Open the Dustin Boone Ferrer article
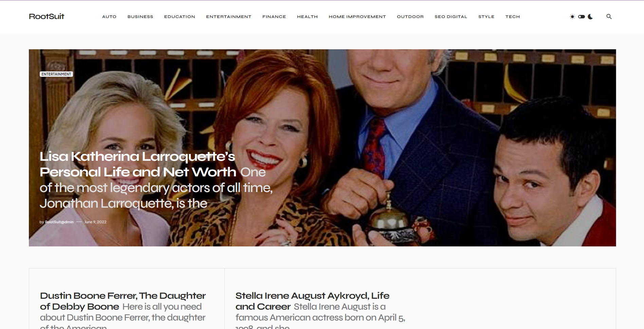 coord(123,301)
